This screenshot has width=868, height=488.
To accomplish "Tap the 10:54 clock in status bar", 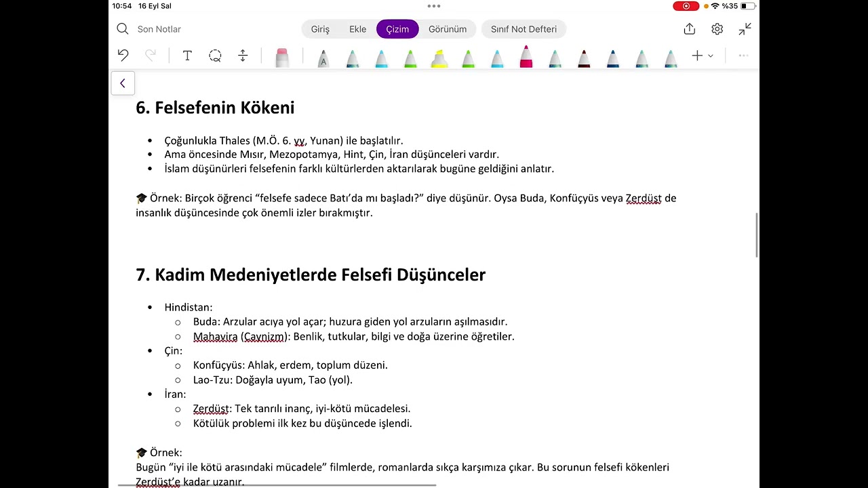I will [x=122, y=6].
